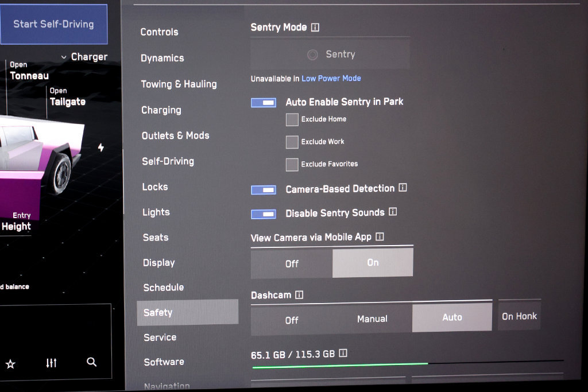Tap the star favorites icon
588x392 pixels.
10,363
